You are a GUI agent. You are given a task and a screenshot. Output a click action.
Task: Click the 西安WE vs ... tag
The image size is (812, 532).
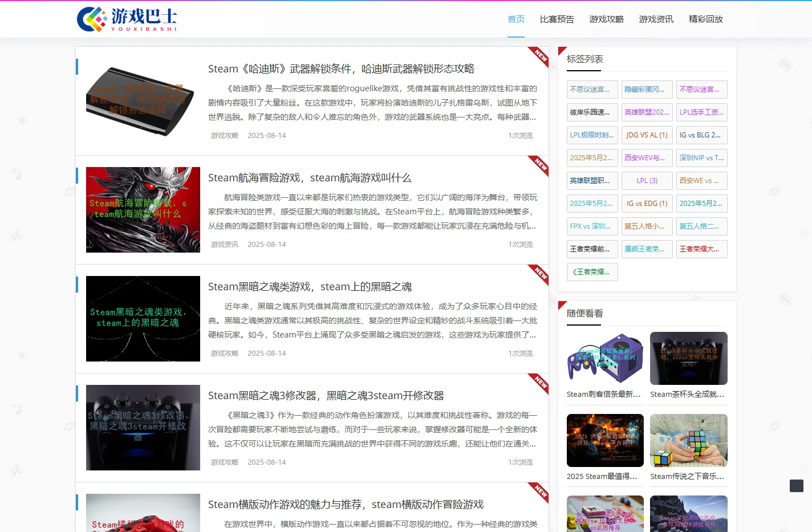pyautogui.click(x=701, y=181)
